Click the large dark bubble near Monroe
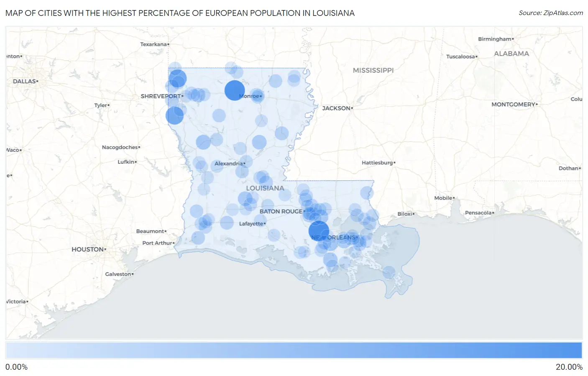This screenshot has width=588, height=376. click(x=235, y=90)
